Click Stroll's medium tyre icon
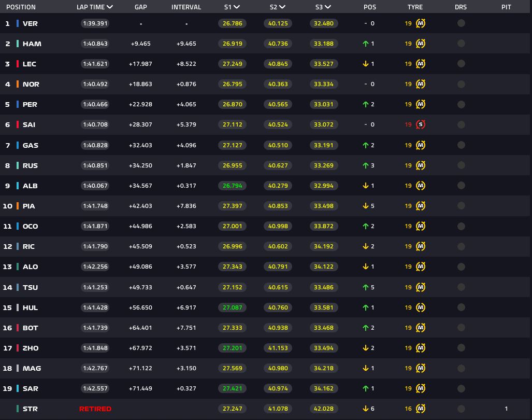 point(421,409)
